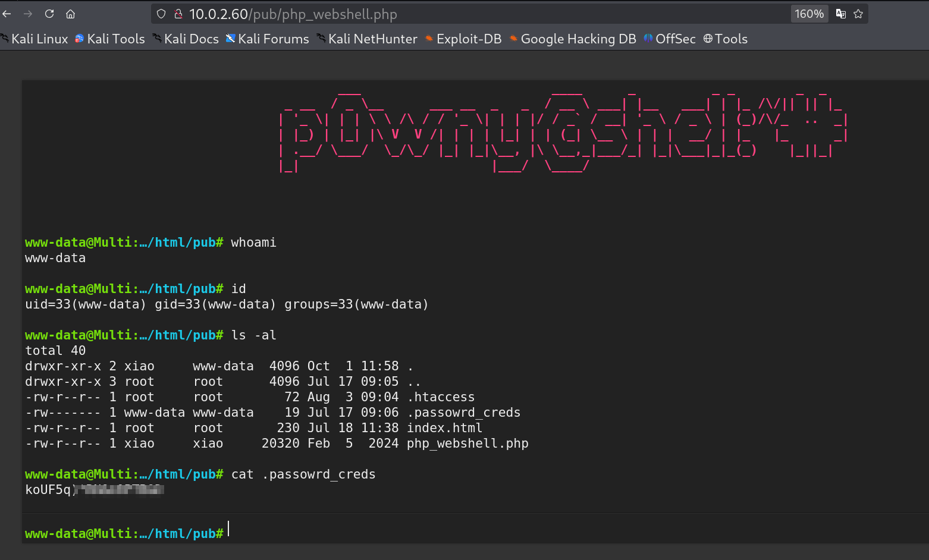Bookmark this page with star icon

858,14
